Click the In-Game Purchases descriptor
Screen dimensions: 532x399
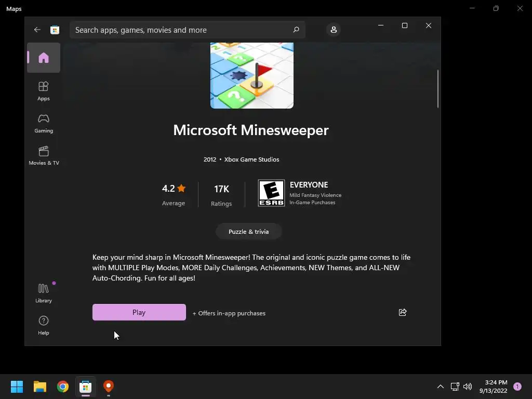[312, 203]
